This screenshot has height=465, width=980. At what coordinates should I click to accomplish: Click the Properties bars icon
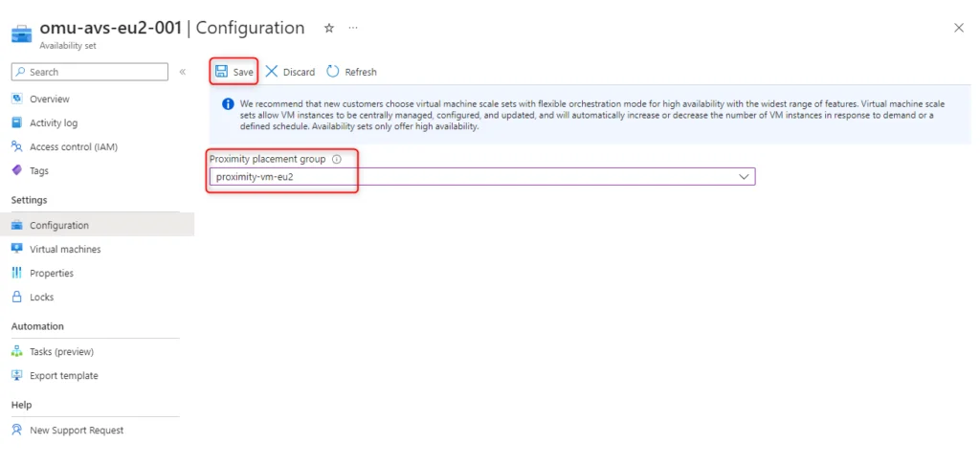(17, 273)
